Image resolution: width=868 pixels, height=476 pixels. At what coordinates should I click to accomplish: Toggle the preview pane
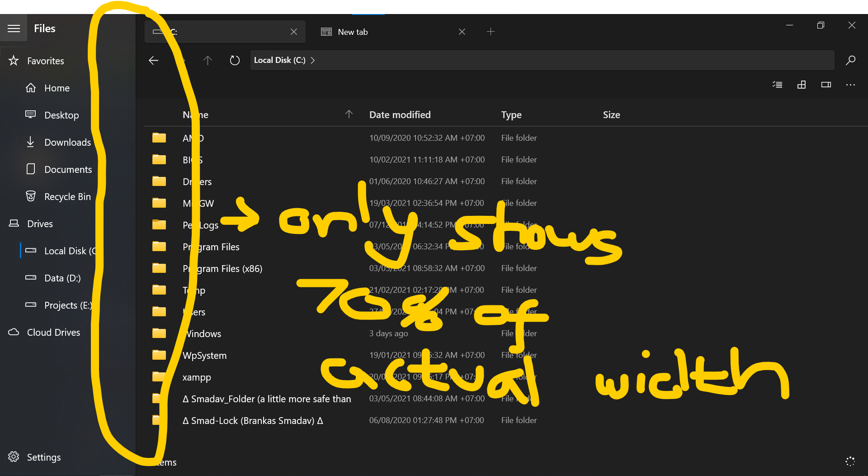tap(826, 85)
